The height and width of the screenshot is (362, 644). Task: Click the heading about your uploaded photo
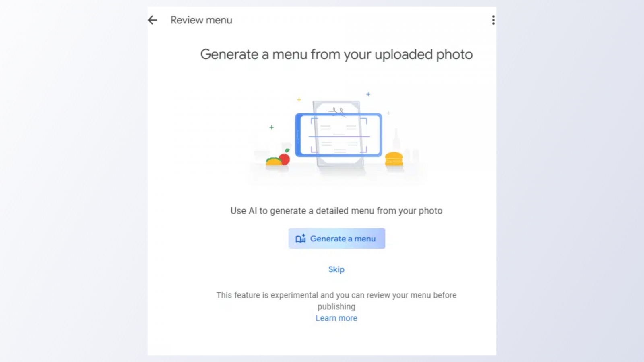(x=336, y=54)
